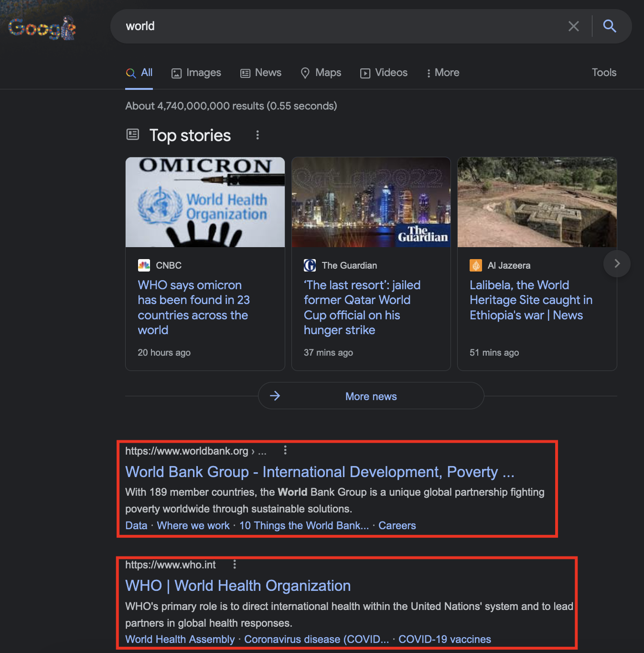Image resolution: width=644 pixels, height=653 pixels.
Task: Click the results count text 'About 4,740,000,000 results'
Action: 194,106
